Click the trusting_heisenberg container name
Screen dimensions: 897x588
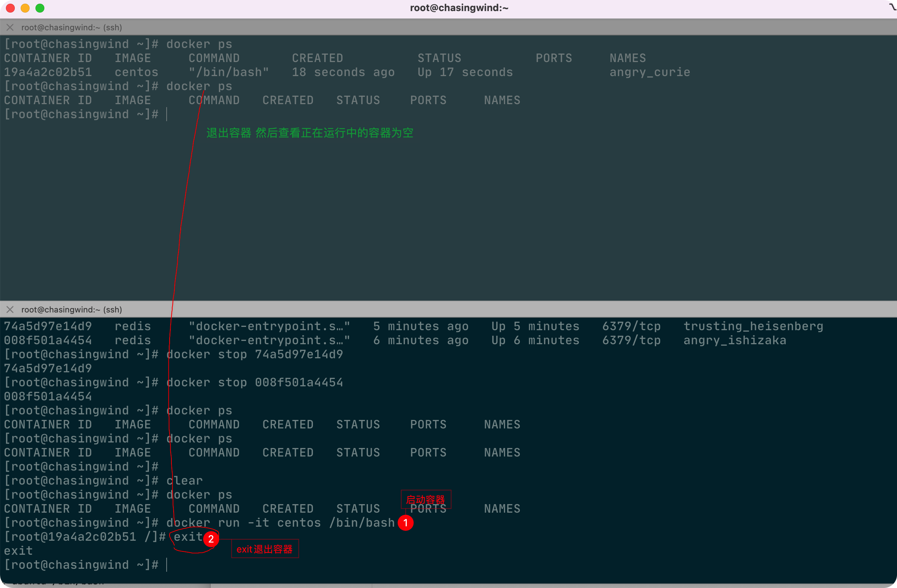pos(753,326)
